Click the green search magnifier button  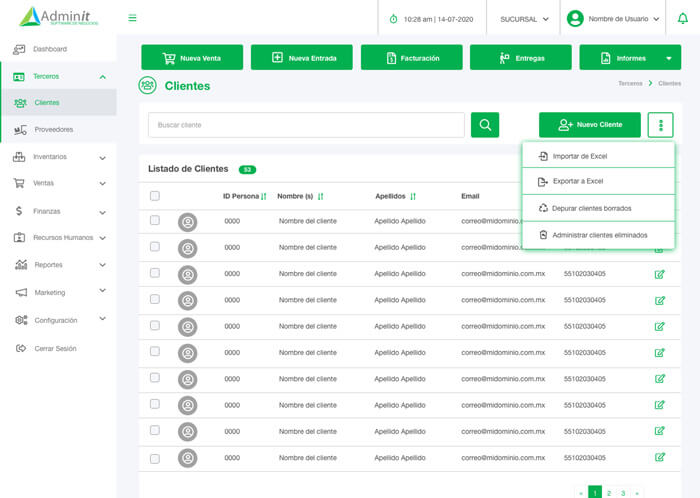pos(484,125)
